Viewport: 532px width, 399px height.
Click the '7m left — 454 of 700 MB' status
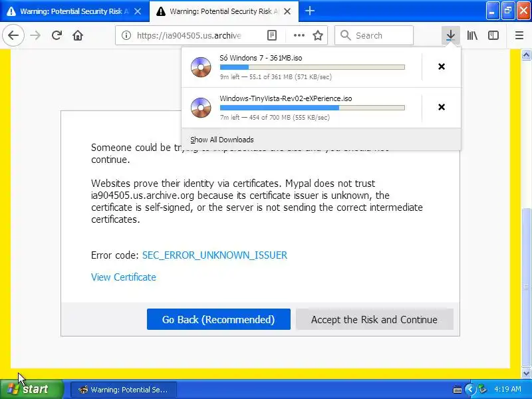(x=275, y=118)
